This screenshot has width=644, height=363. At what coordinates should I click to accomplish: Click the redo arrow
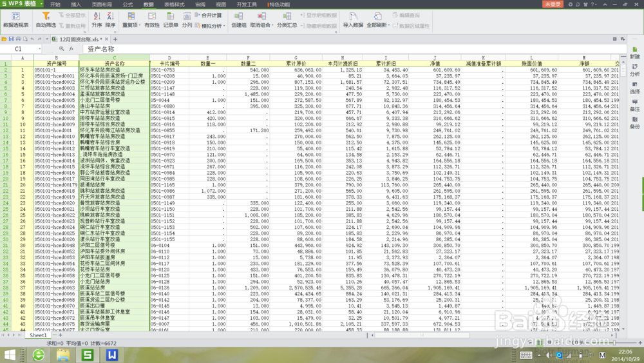(x=39, y=39)
